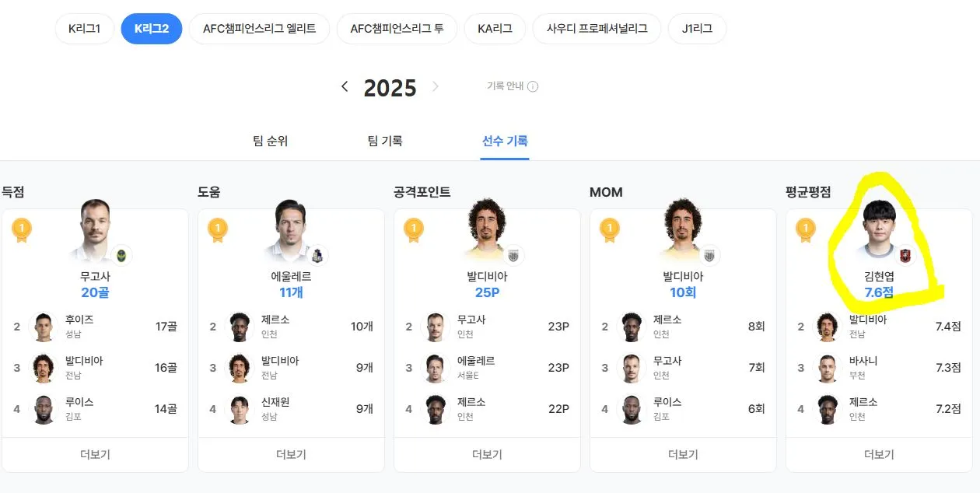The width and height of the screenshot is (980, 493).
Task: Switch to the 팀 순위 tab
Action: point(270,142)
